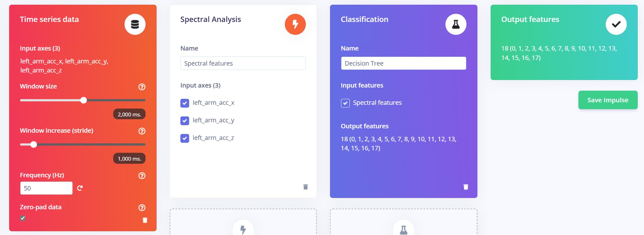
Task: Click the database icon in Time series data
Action: tap(135, 24)
